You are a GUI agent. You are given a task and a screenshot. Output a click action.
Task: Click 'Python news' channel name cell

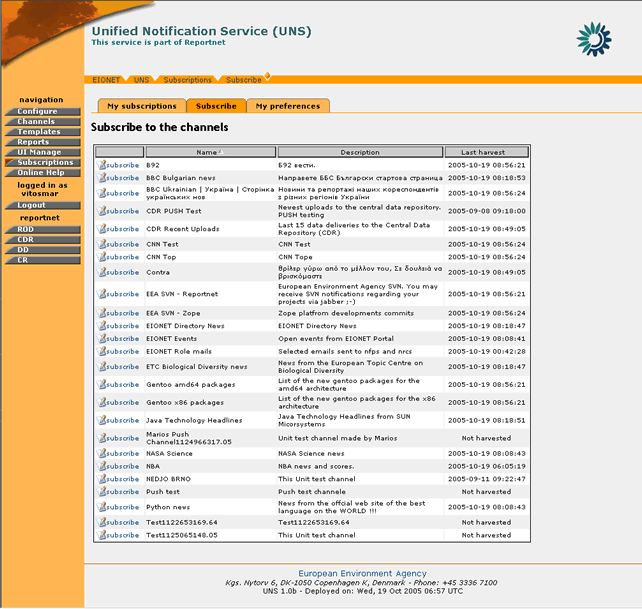168,507
